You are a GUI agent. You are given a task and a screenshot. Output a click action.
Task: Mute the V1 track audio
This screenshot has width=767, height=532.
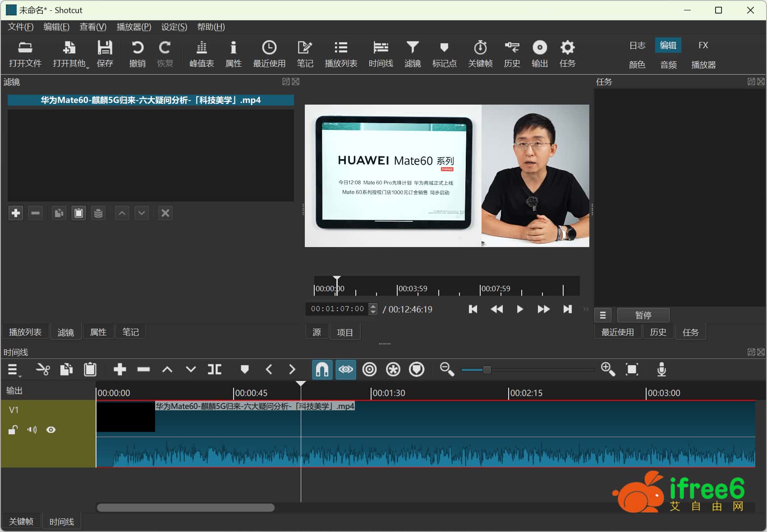(x=32, y=430)
